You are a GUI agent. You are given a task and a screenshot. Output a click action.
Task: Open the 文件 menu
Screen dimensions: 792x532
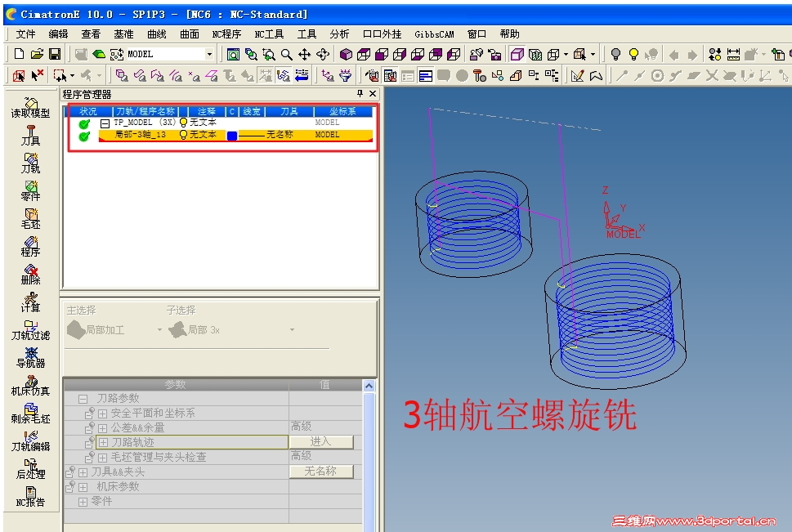pyautogui.click(x=25, y=34)
